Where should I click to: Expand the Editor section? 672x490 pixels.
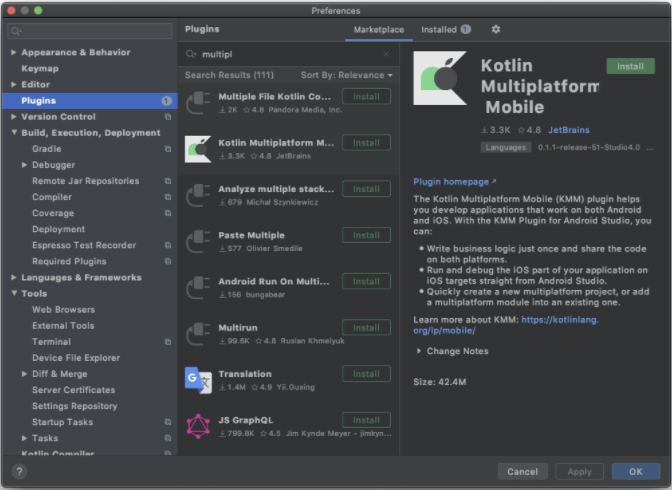pos(14,84)
